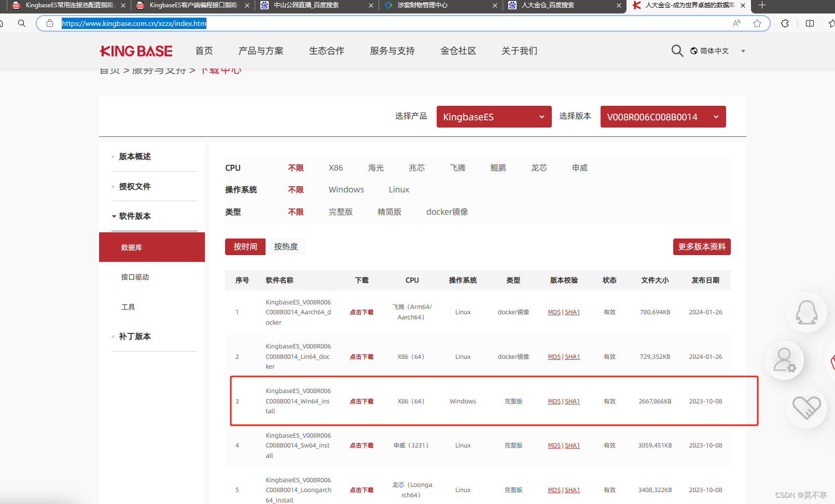Viewport: 835px width, 504px height.
Task: Sort list with 按时间 tab
Action: click(x=245, y=247)
